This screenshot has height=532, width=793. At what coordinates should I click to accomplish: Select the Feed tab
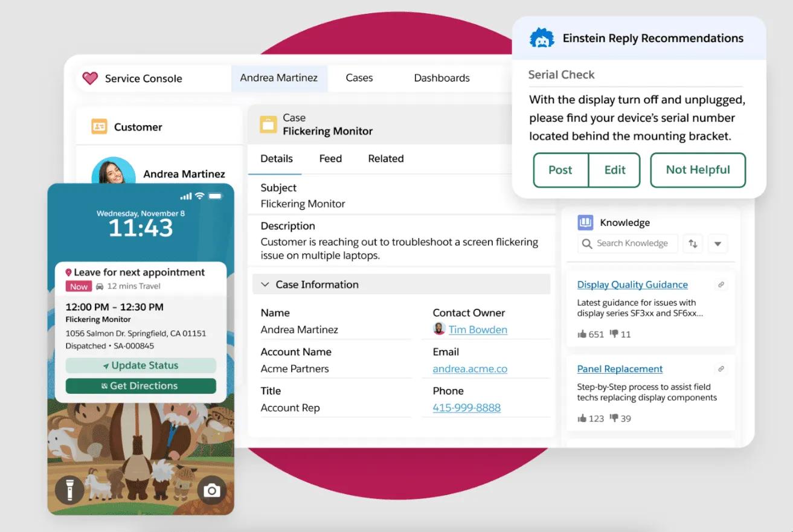[330, 159]
